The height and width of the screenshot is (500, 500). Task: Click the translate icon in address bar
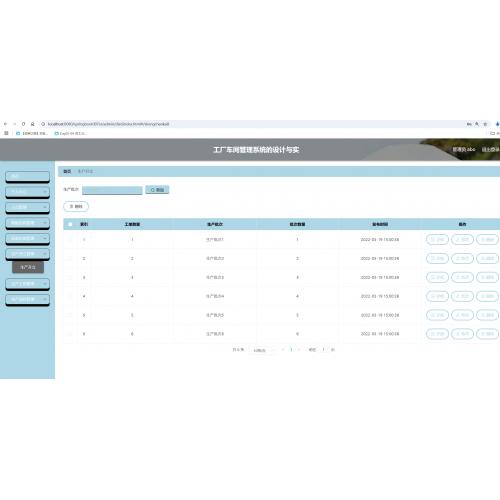(469, 124)
